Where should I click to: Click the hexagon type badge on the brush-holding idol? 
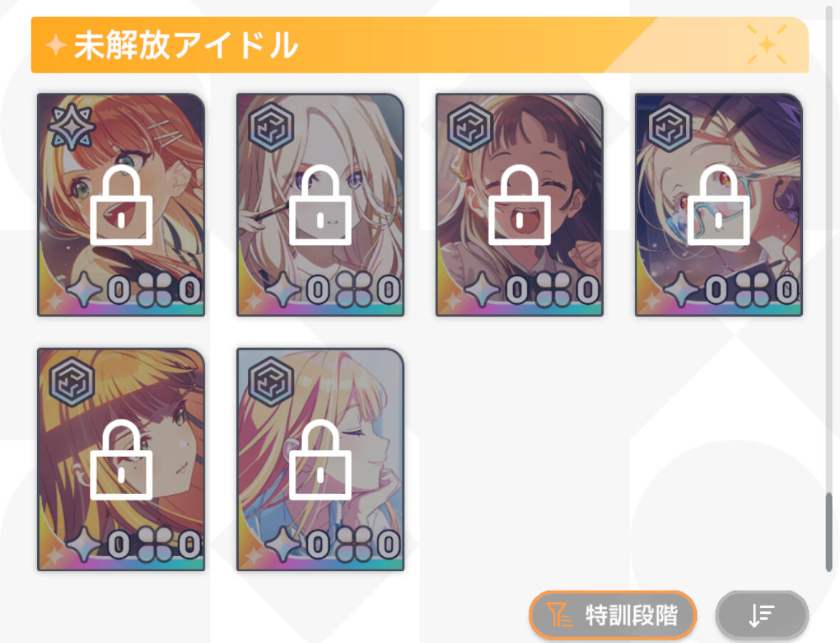(x=271, y=127)
